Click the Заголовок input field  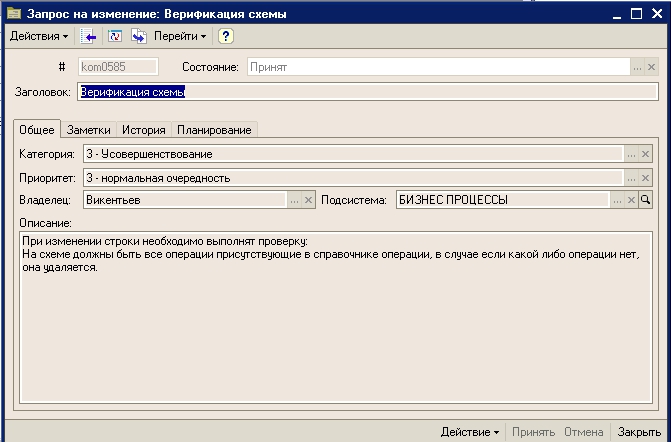(x=368, y=92)
